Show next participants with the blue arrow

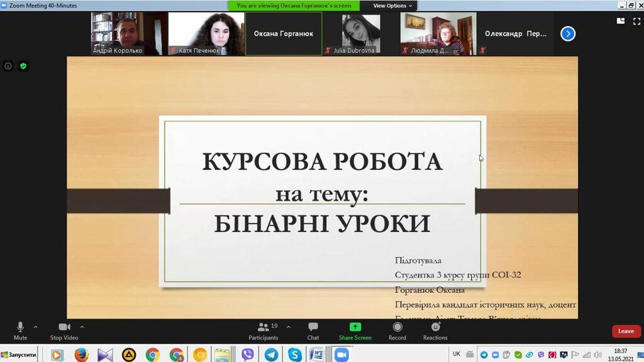[568, 34]
